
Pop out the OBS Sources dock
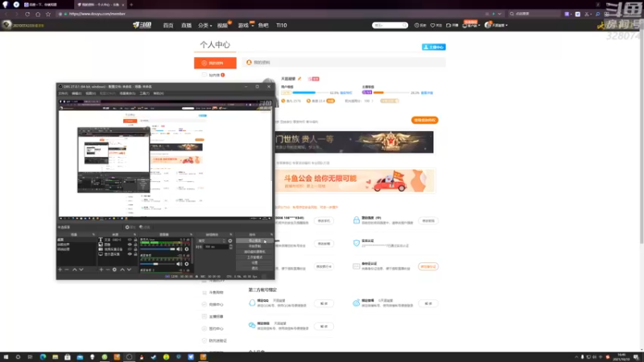pos(135,235)
